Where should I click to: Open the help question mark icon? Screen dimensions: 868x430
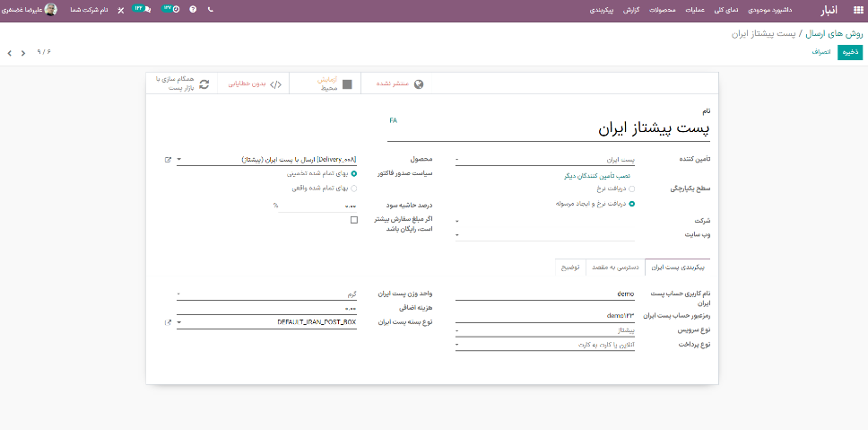(193, 10)
